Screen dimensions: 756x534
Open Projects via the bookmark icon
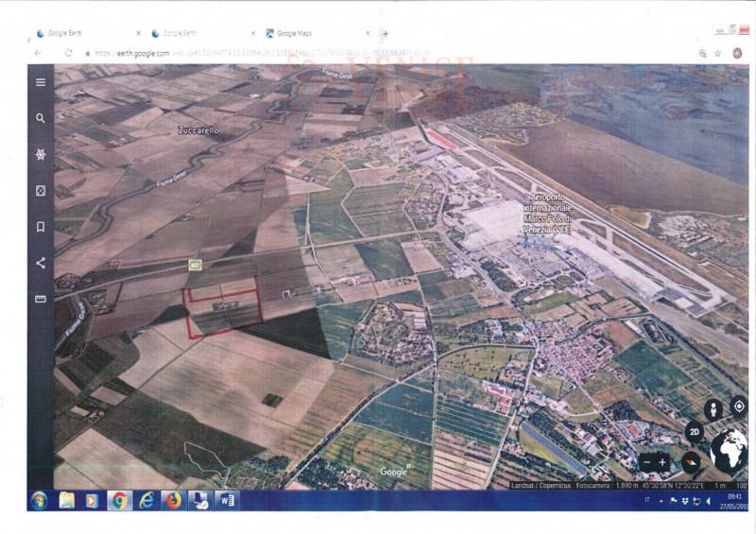pos(41,227)
